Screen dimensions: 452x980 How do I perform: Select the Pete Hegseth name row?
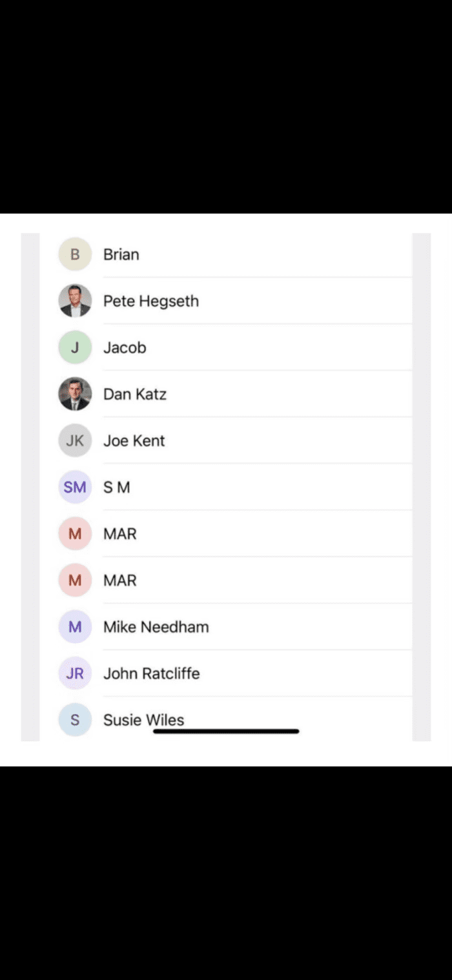151,301
